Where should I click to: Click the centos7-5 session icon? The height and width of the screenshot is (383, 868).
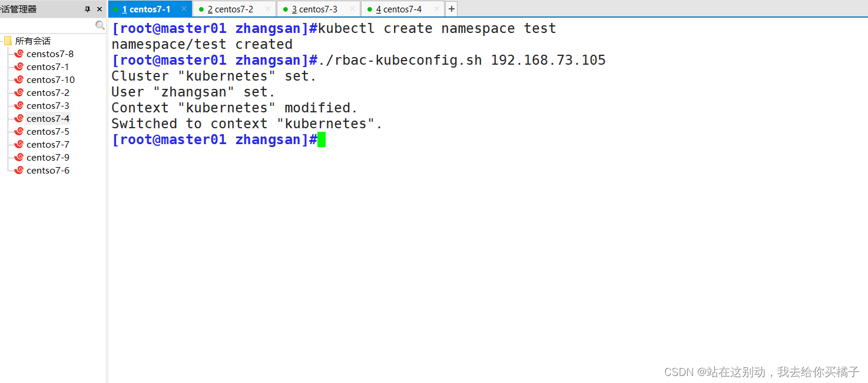(x=19, y=132)
